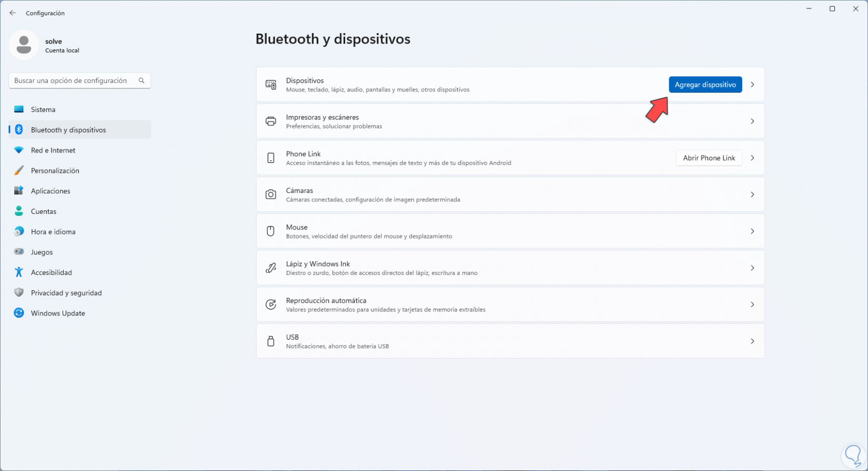This screenshot has width=868, height=471.
Task: Expand the Mouse settings chevron
Action: point(752,231)
